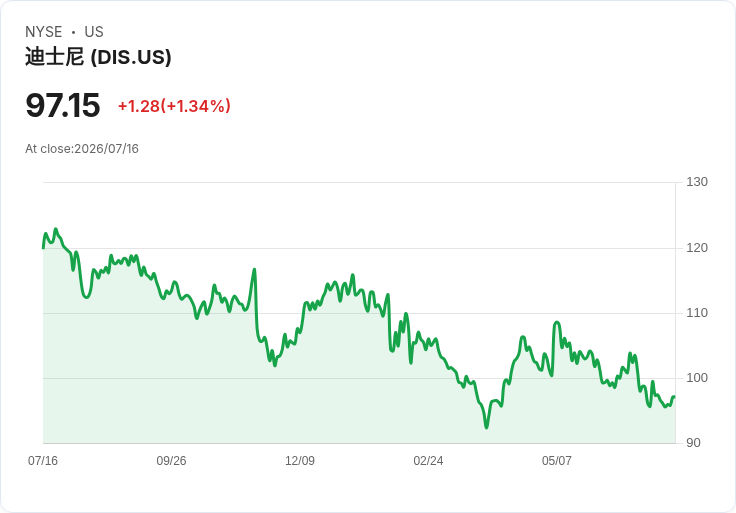736x513 pixels.
Task: Click the NYSE exchange label
Action: coord(44,32)
